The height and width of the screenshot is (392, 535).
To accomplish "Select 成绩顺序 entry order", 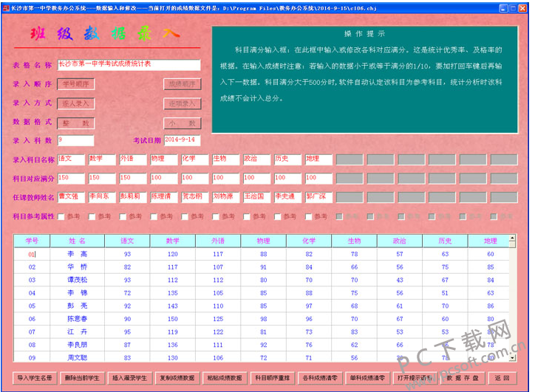I will (x=183, y=84).
